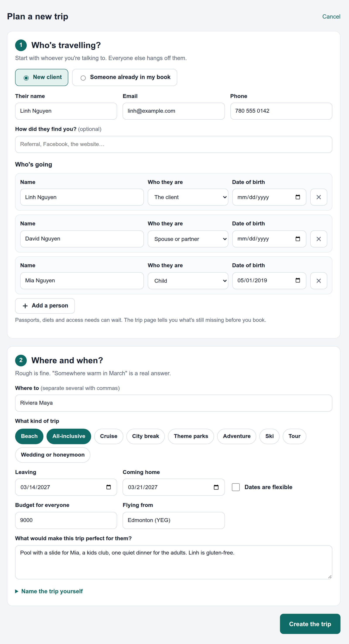The width and height of the screenshot is (349, 644).
Task: Edit the David Nguyen name field
Action: pyautogui.click(x=82, y=239)
